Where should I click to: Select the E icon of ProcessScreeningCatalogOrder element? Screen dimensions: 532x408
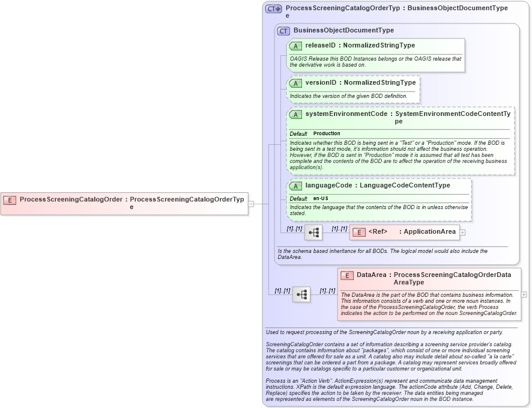pos(9,198)
